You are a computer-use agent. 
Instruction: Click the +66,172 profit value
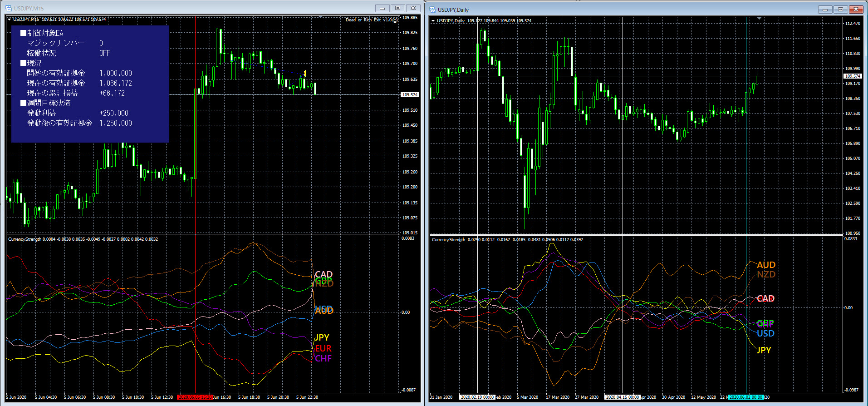112,93
